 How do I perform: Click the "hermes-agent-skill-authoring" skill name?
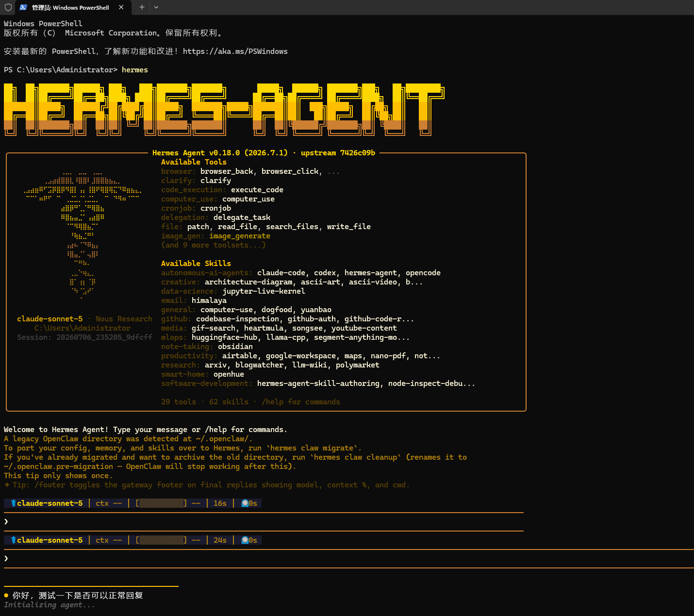318,383
